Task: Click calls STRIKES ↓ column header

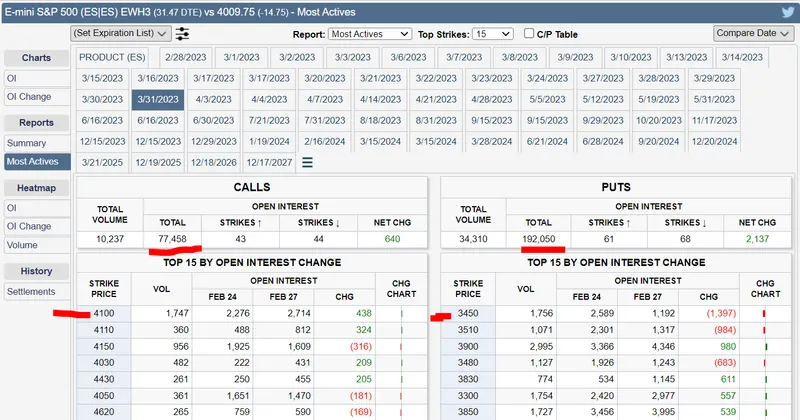Action: tap(318, 223)
